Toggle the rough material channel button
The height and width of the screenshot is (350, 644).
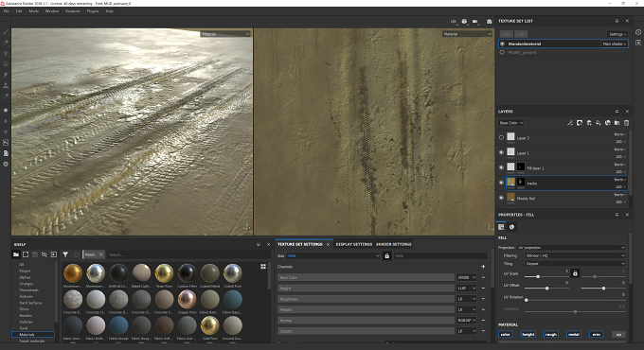pos(551,335)
